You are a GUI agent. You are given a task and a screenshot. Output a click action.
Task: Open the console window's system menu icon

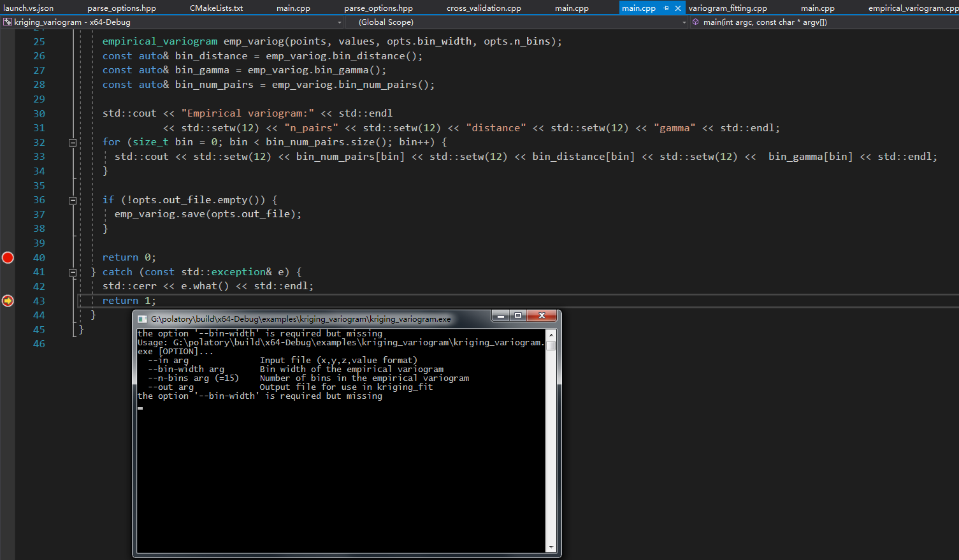click(x=142, y=315)
